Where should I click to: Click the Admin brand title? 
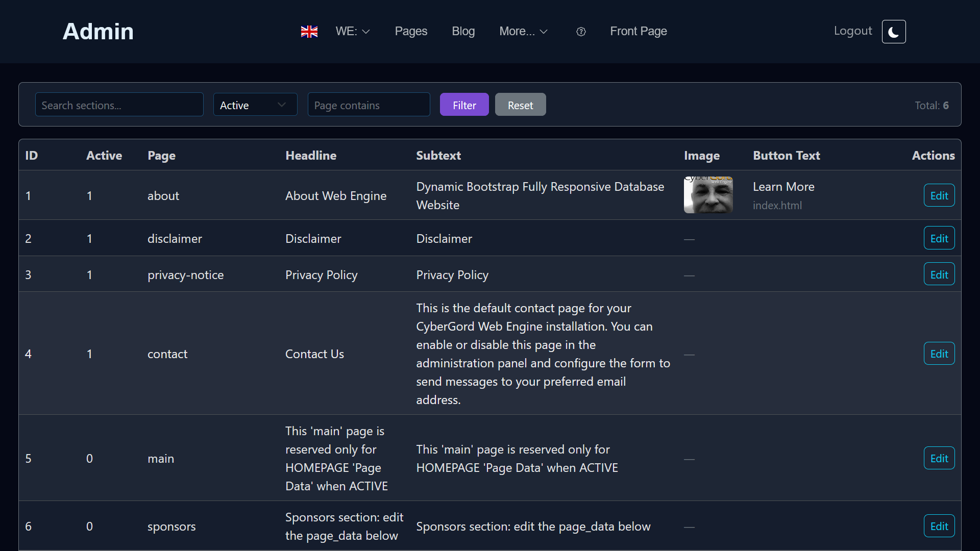(x=98, y=31)
